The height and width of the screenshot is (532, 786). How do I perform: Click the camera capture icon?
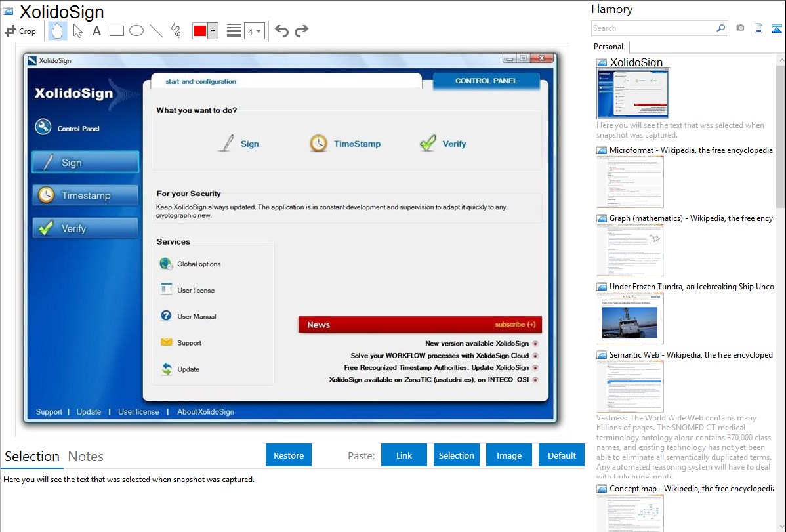pos(740,28)
